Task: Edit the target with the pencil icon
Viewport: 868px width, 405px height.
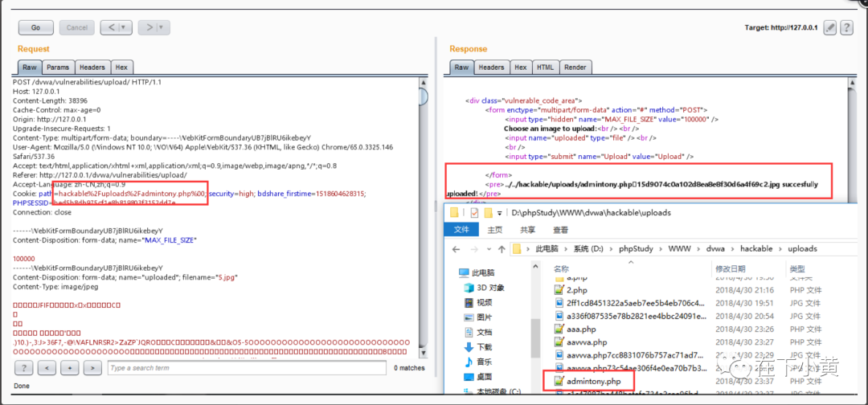Action: click(x=829, y=27)
